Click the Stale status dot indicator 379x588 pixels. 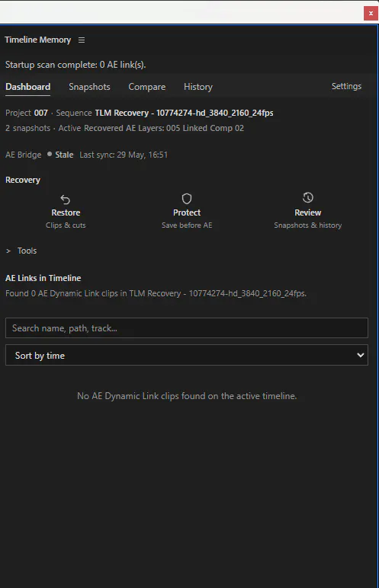point(50,154)
